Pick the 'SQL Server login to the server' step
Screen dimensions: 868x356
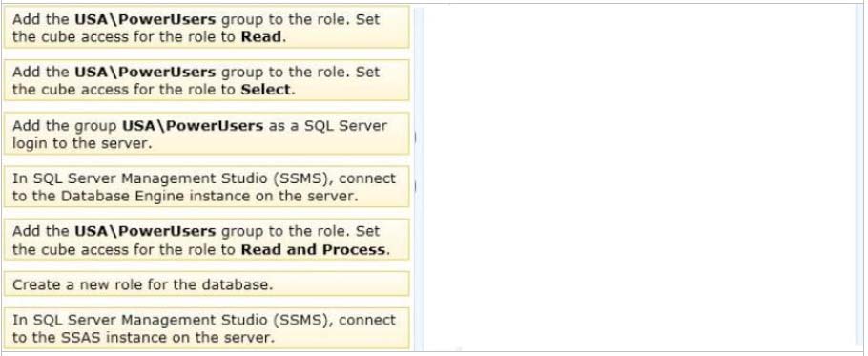[x=206, y=134]
